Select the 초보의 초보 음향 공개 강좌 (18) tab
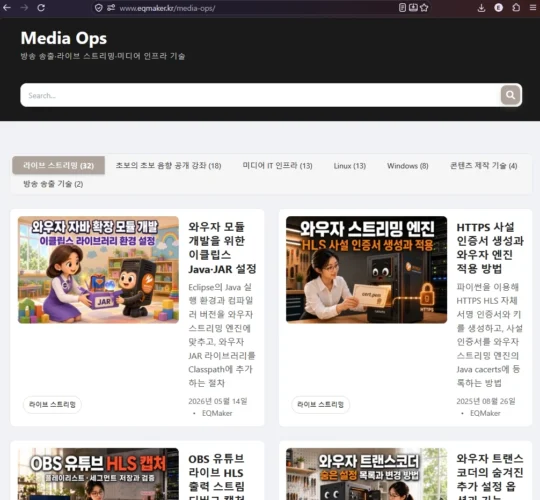 click(x=168, y=166)
